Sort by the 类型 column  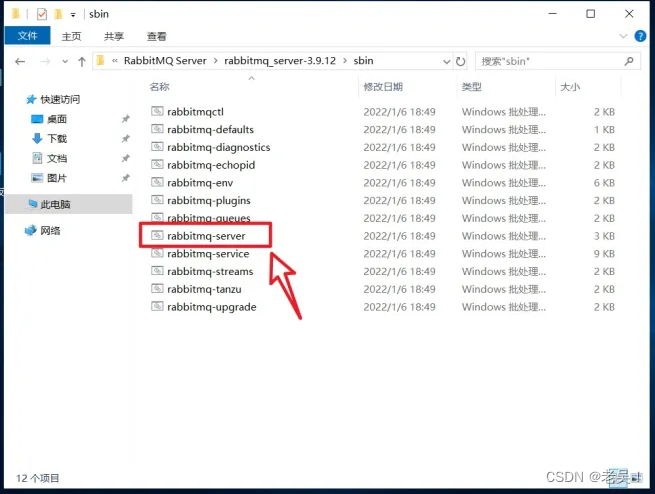click(x=472, y=87)
